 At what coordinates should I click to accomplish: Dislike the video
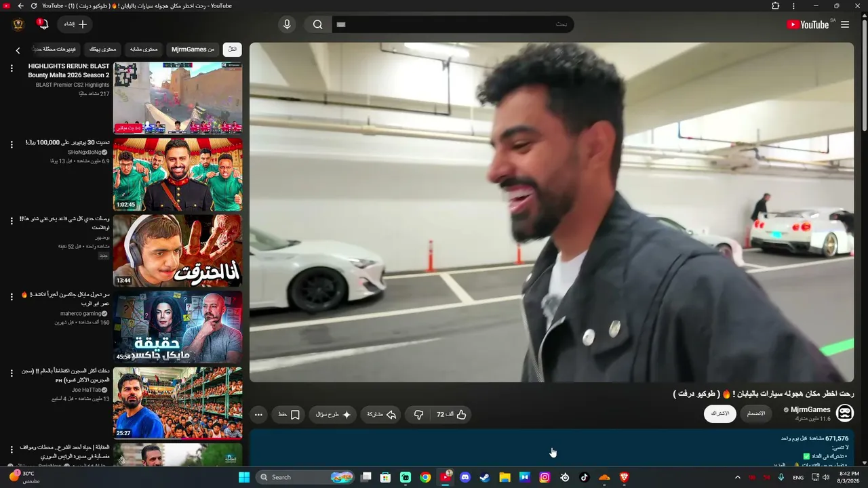click(x=418, y=414)
